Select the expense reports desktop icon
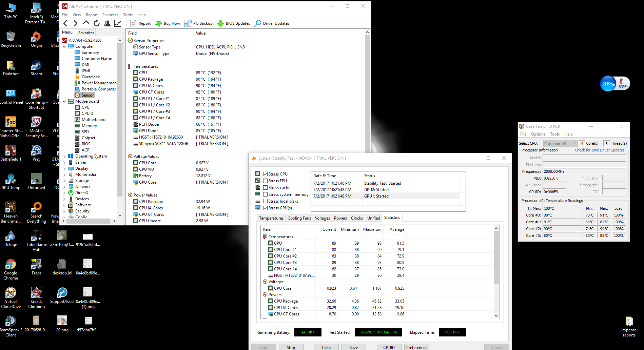 (x=629, y=327)
